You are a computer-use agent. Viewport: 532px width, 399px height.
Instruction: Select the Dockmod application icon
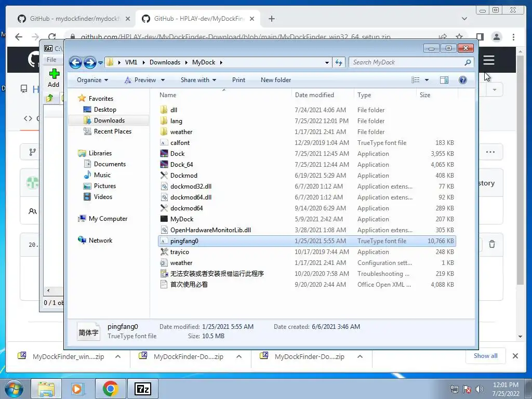(x=164, y=175)
